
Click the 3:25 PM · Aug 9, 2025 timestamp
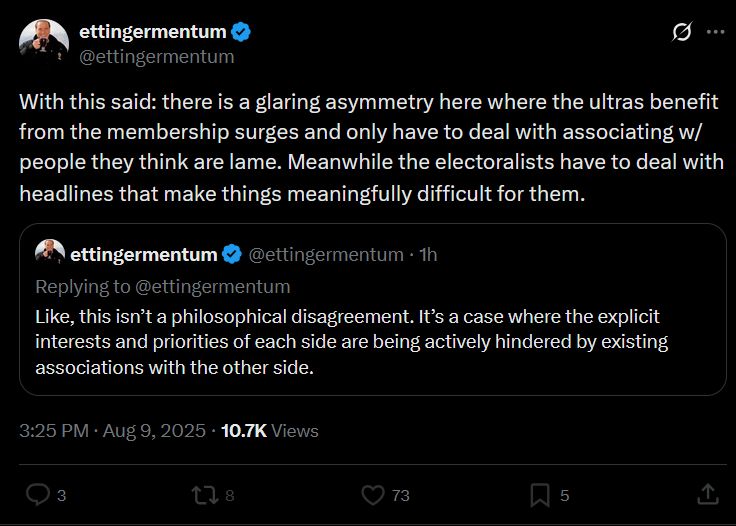[113, 431]
